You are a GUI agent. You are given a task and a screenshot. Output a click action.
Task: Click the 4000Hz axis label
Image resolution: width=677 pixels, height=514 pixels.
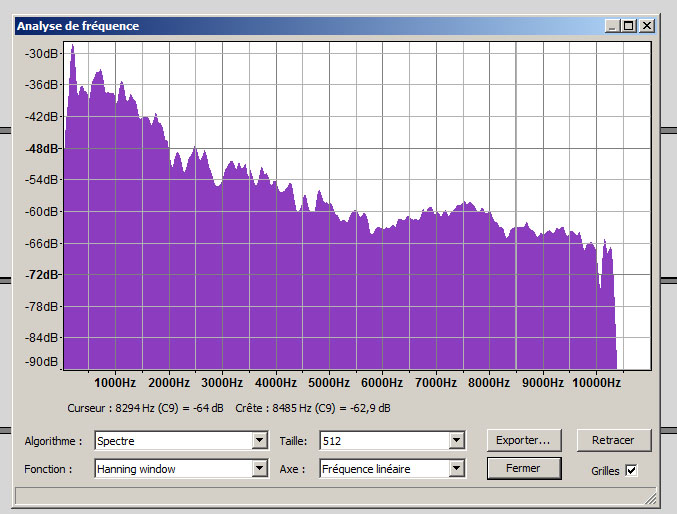point(276,383)
